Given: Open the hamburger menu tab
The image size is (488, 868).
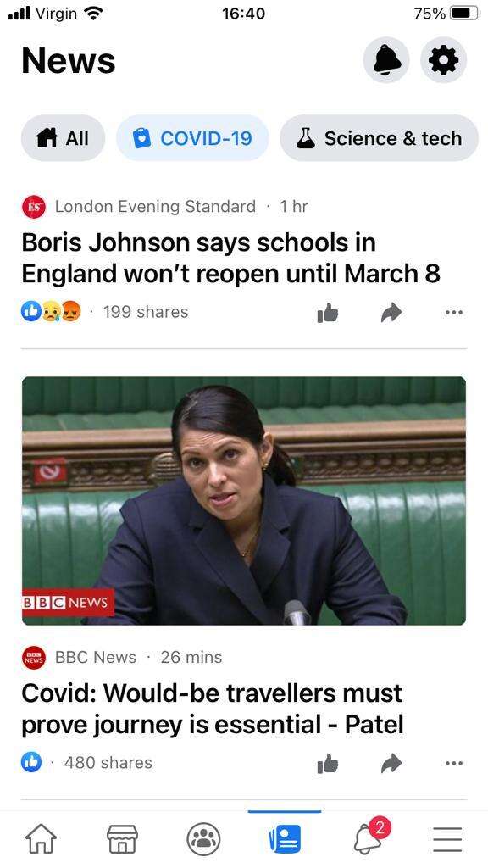Looking at the screenshot, I should pos(447,840).
